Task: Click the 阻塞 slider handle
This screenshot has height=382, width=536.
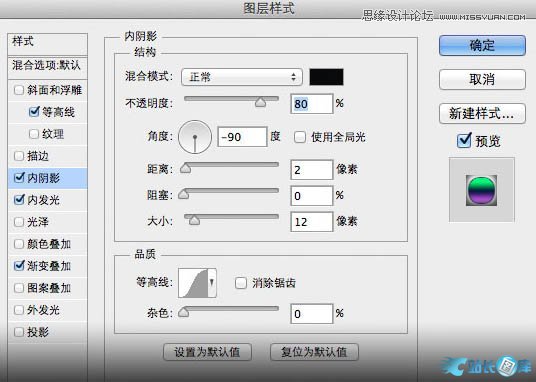Action: 184,194
